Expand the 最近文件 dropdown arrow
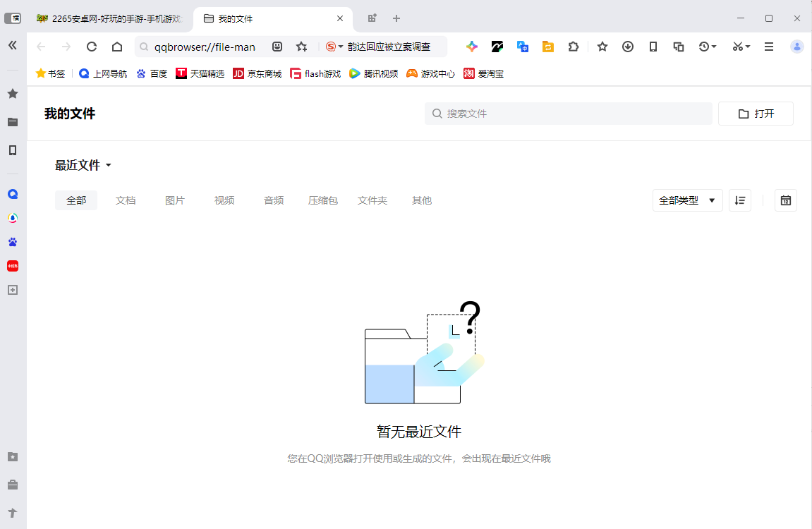Screen dimensions: 812x529 (108, 165)
